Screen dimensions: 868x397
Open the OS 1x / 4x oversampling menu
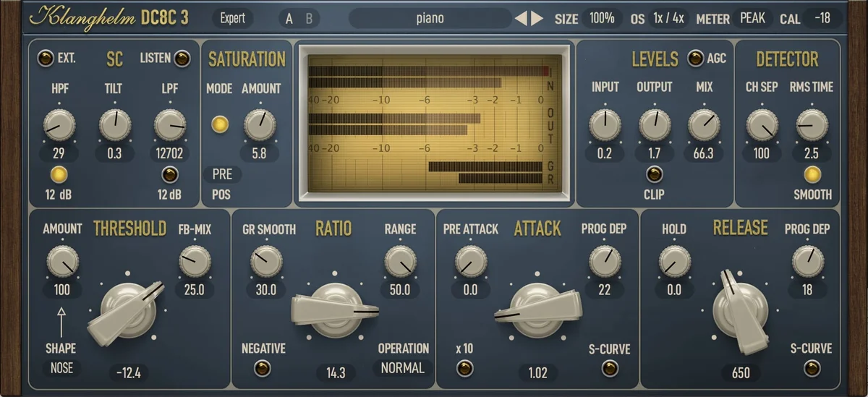668,18
